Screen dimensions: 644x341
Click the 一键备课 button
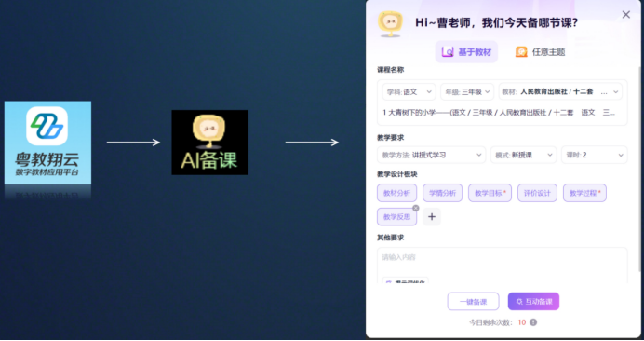(x=473, y=302)
